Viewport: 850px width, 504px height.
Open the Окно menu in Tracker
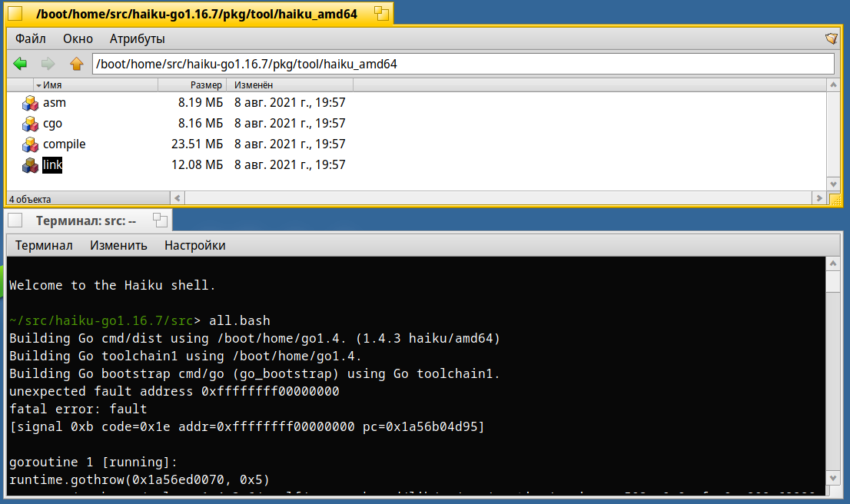(78, 38)
